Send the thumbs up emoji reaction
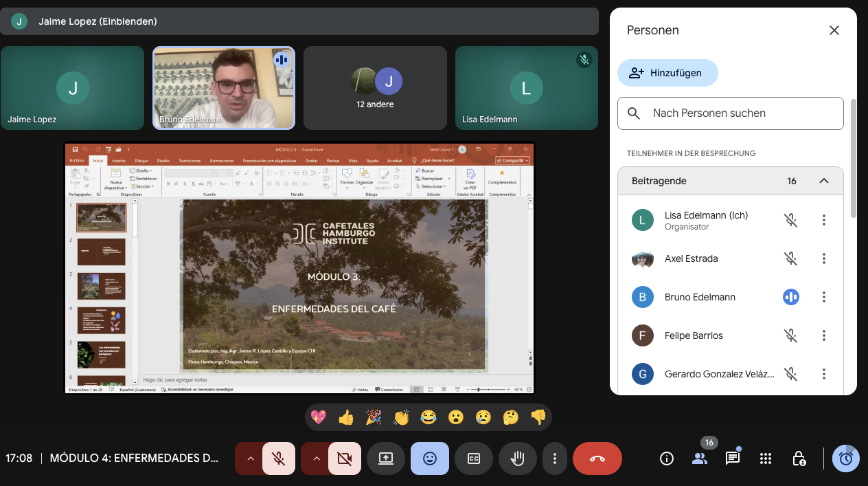Image resolution: width=868 pixels, height=486 pixels. tap(345, 417)
